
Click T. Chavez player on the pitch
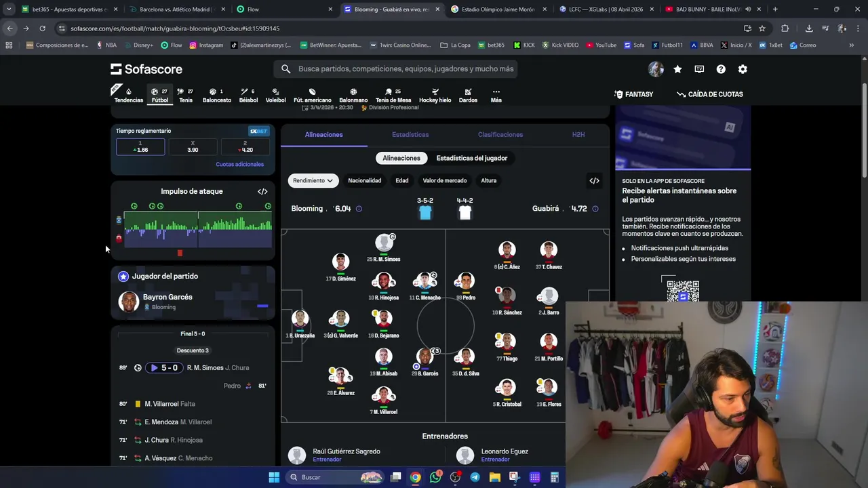[549, 256]
